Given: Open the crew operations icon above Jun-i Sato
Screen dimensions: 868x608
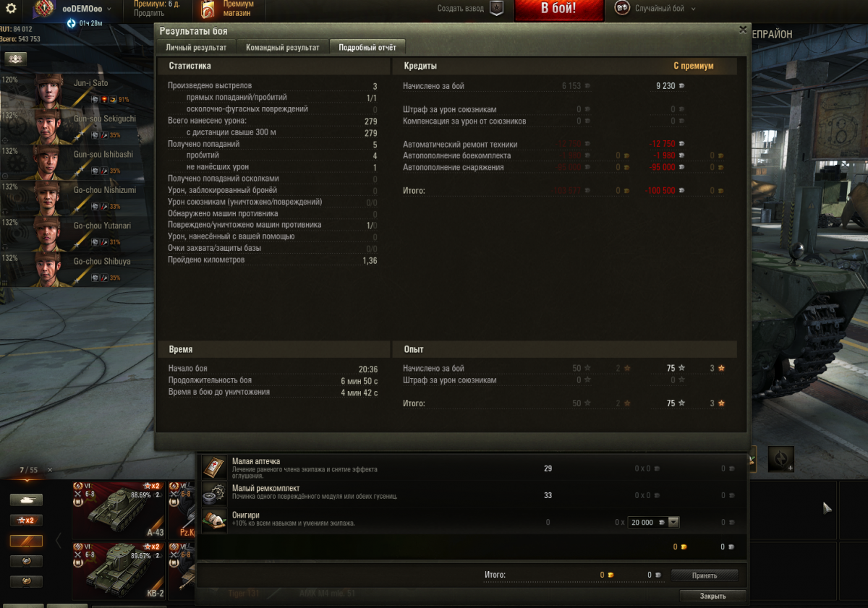Looking at the screenshot, I should pos(15,59).
